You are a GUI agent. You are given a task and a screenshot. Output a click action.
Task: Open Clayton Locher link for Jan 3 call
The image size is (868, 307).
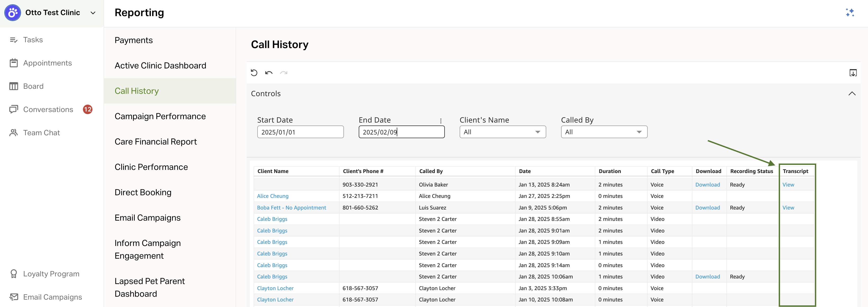point(275,288)
